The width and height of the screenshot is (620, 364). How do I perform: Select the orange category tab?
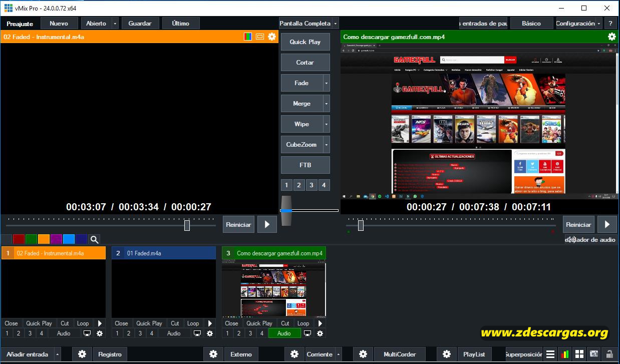(44, 239)
